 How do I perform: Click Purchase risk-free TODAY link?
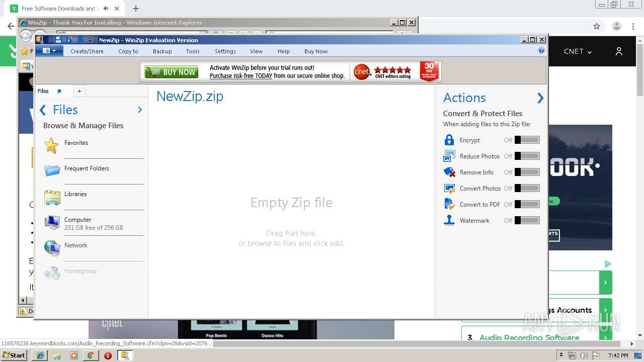point(241,76)
